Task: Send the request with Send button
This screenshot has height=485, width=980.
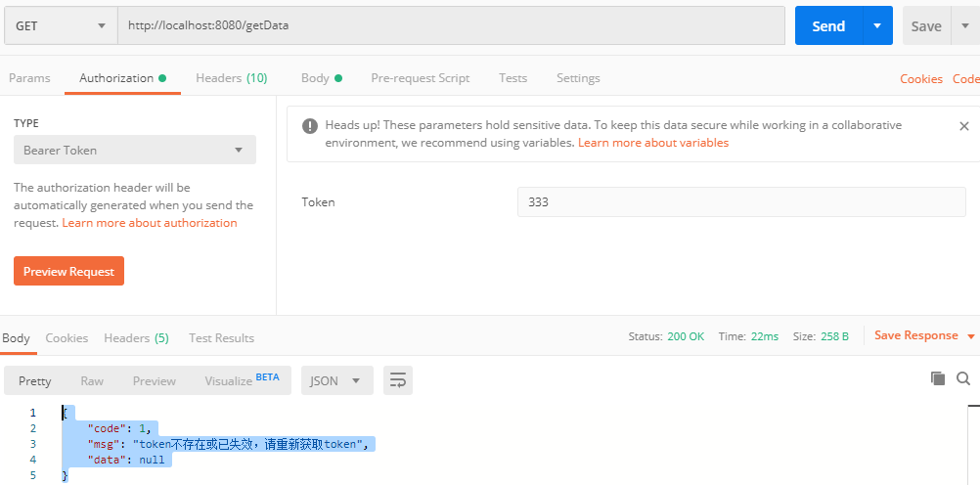Action: point(828,25)
